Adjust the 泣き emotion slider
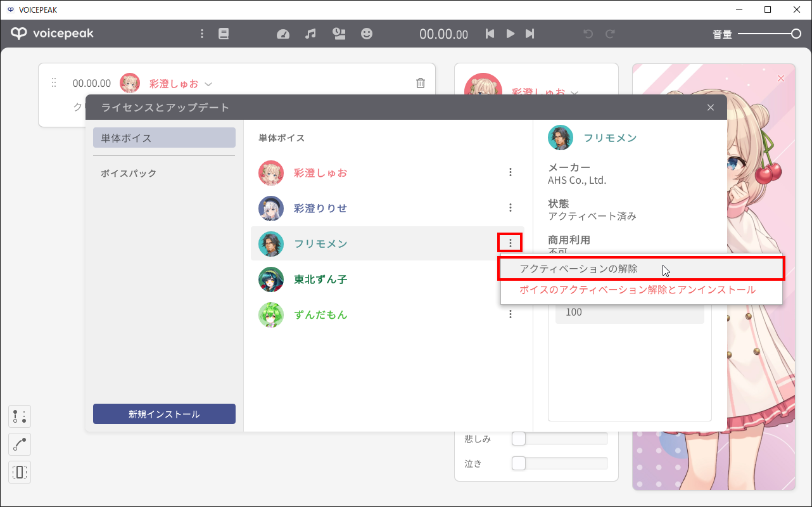This screenshot has width=812, height=507. [559, 463]
